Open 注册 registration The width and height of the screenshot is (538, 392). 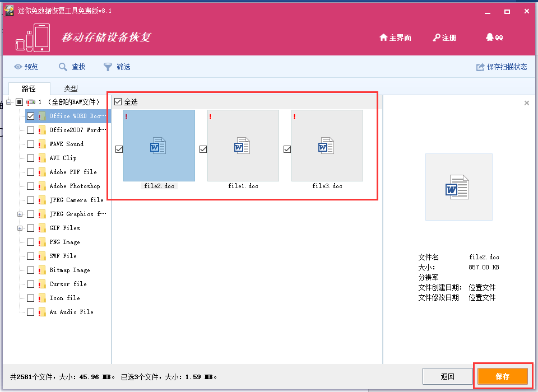pyautogui.click(x=444, y=38)
